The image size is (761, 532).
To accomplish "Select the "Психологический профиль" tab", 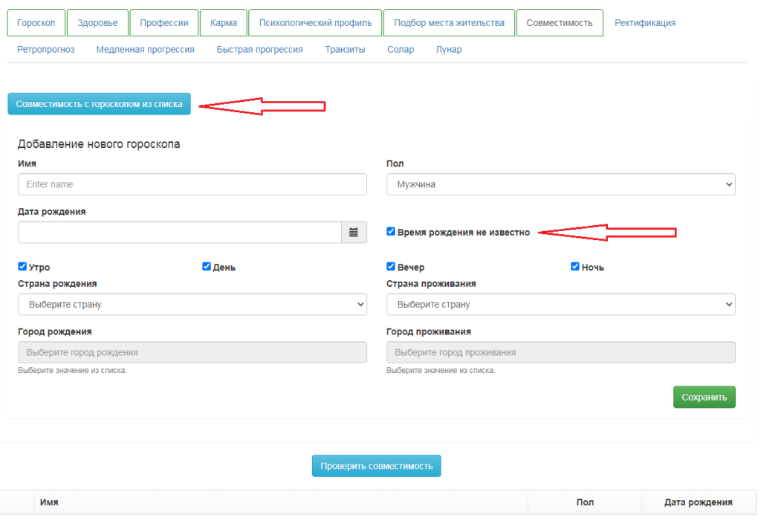I will point(315,23).
